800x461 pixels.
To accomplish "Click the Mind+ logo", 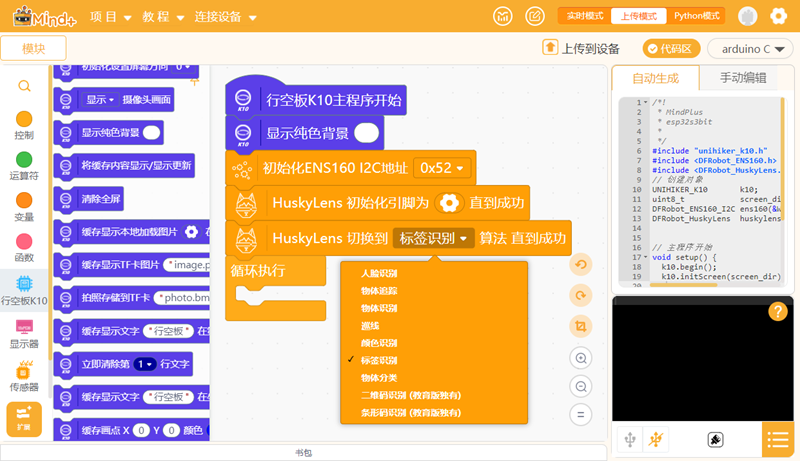I will [44, 17].
